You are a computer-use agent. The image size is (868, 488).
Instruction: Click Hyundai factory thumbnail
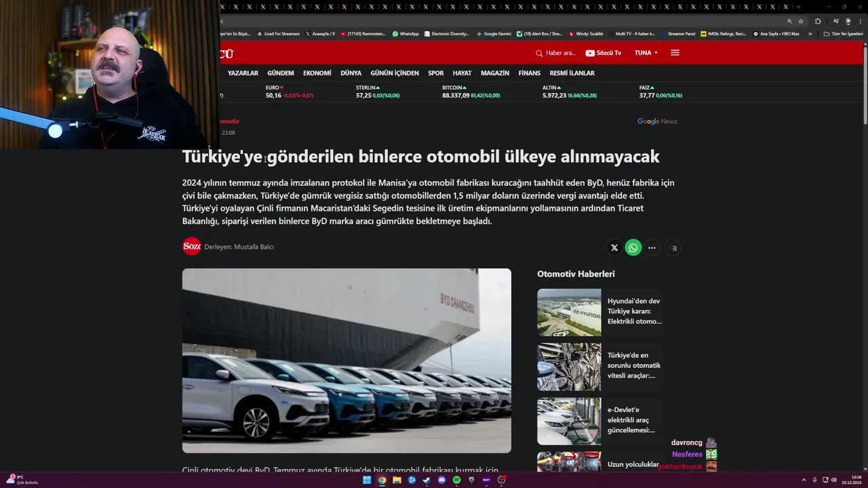coord(569,312)
